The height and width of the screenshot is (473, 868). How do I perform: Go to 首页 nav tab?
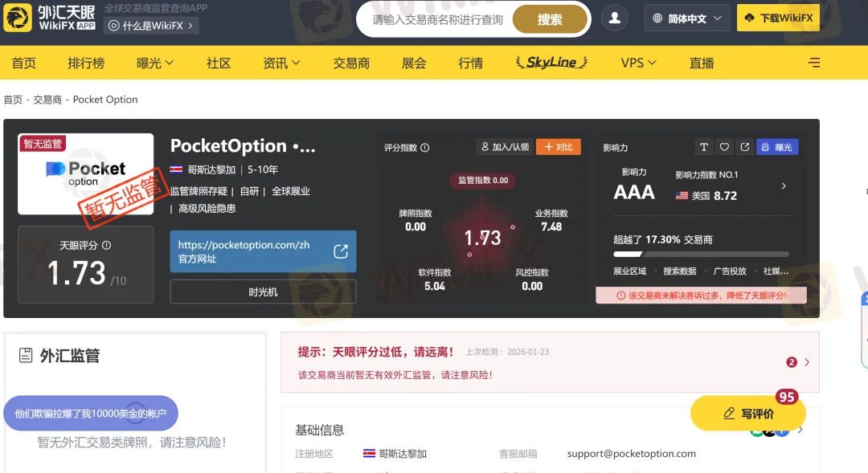24,63
